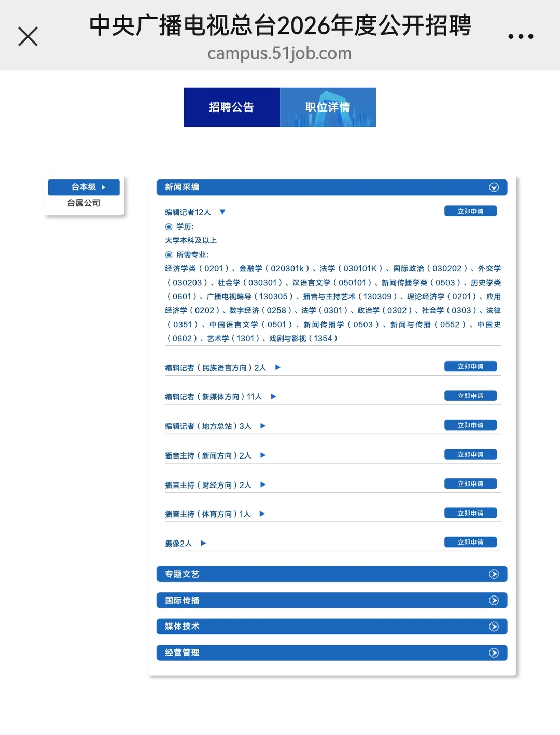This screenshot has width=560, height=735.
Task: Apply for 播音主持（体育方向）position
Action: [470, 513]
